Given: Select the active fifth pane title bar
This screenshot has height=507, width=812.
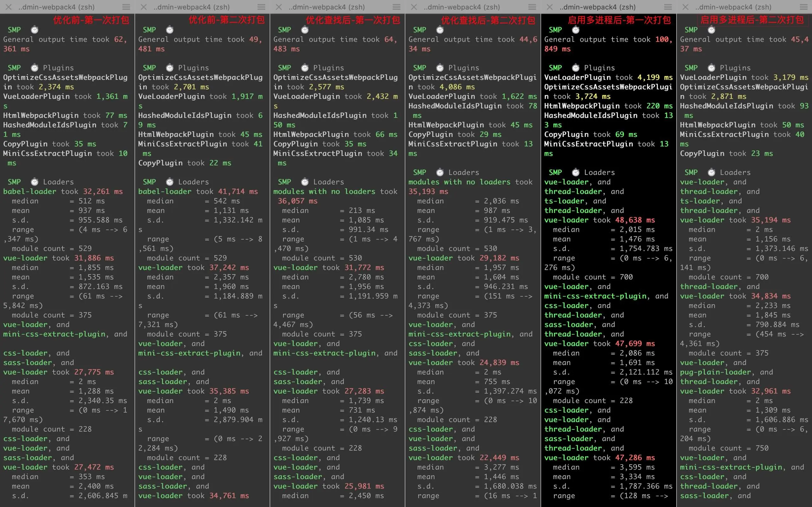Looking at the screenshot, I should pyautogui.click(x=597, y=7).
